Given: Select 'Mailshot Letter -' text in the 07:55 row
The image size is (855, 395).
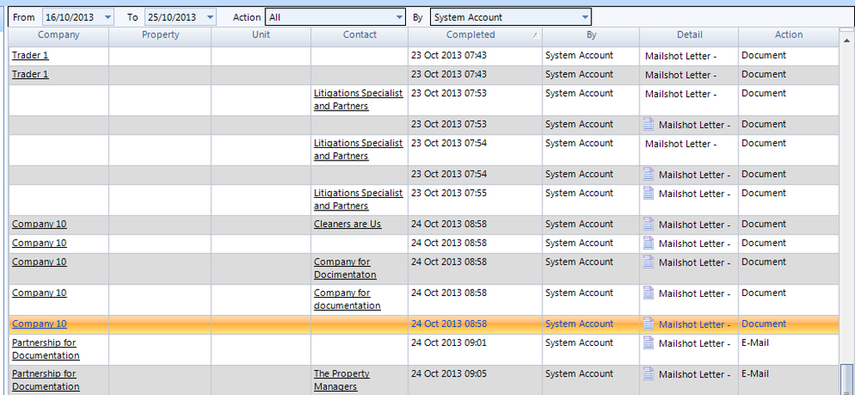Looking at the screenshot, I should [x=694, y=194].
